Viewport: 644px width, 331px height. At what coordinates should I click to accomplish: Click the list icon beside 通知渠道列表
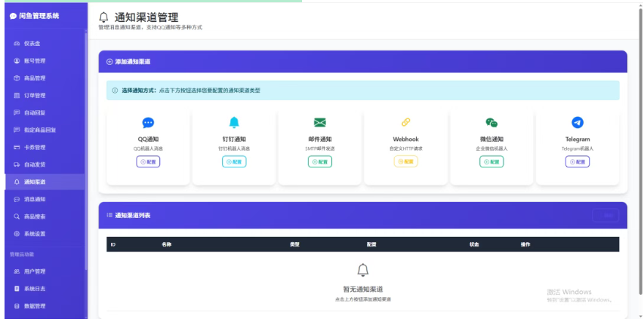coord(109,216)
